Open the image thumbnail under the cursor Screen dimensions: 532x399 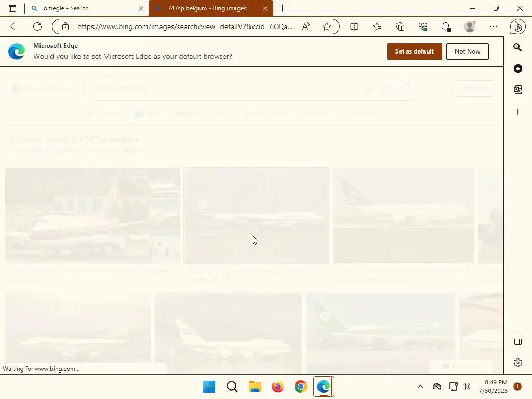[257, 216]
